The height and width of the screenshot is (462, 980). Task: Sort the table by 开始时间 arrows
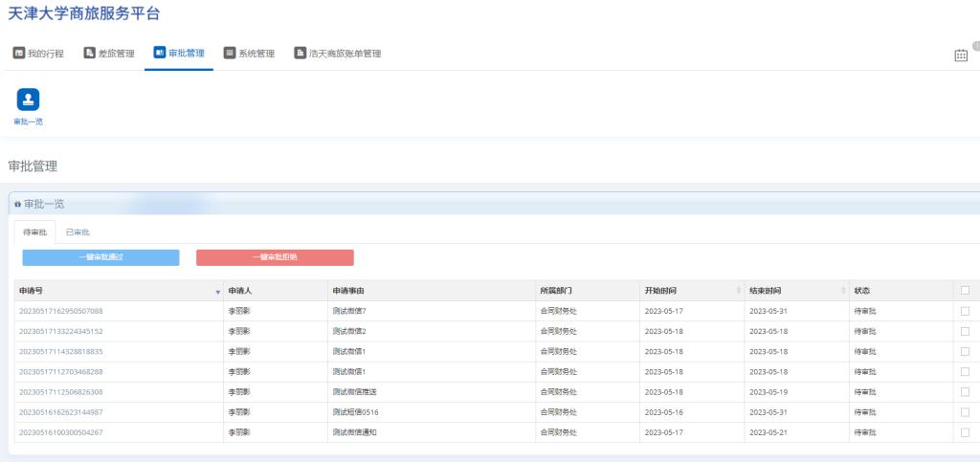click(x=738, y=291)
